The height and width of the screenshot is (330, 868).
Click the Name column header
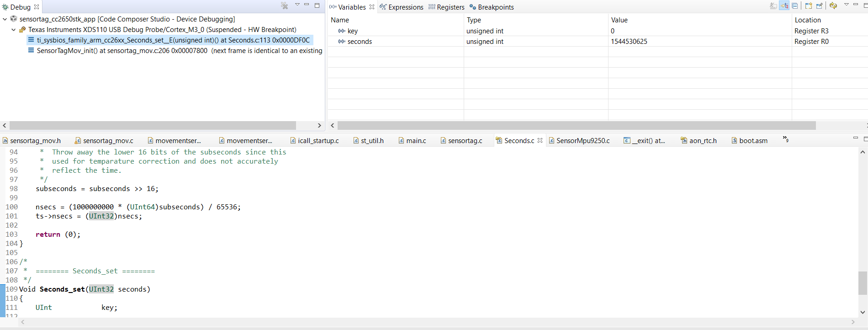(396, 20)
